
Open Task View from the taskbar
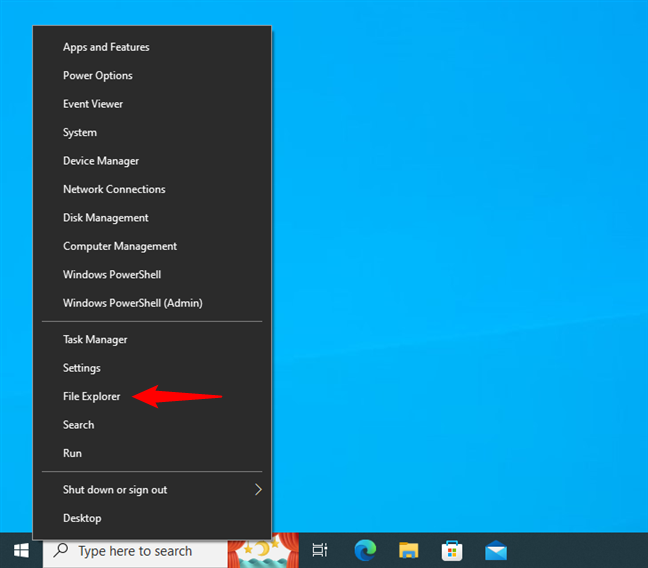click(320, 551)
